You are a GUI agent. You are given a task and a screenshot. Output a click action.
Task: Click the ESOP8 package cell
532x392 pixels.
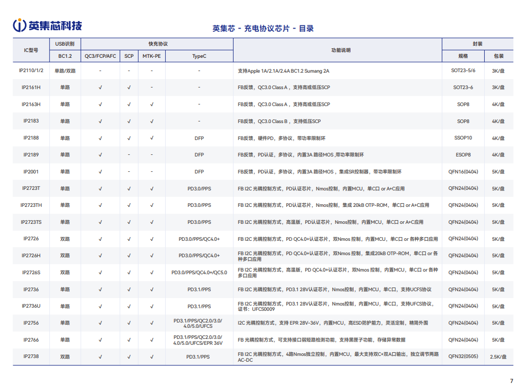(463, 155)
